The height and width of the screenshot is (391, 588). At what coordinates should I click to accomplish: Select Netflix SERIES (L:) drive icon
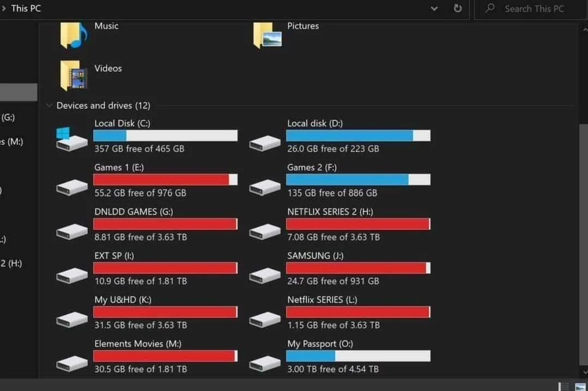[x=265, y=320]
